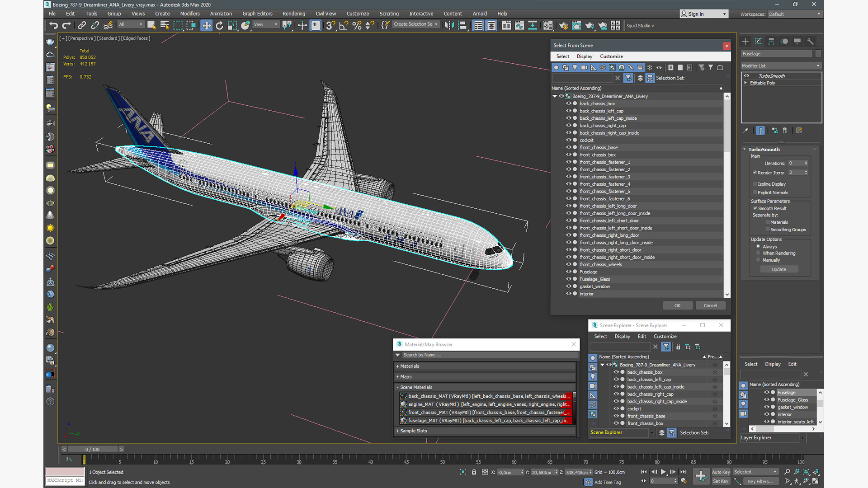Image resolution: width=868 pixels, height=488 pixels.
Task: Enable Separate by Materials checkbox
Action: 768,222
